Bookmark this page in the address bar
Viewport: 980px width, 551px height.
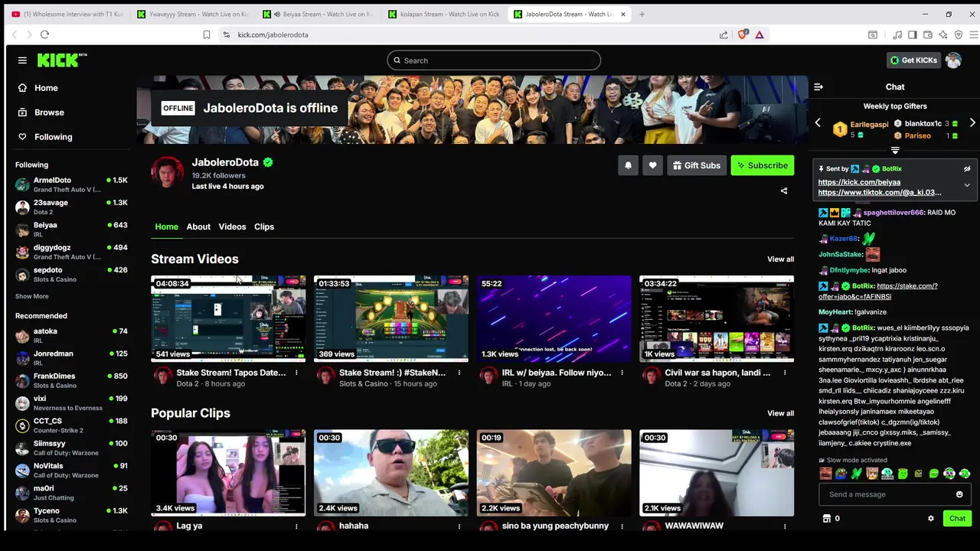pyautogui.click(x=207, y=34)
